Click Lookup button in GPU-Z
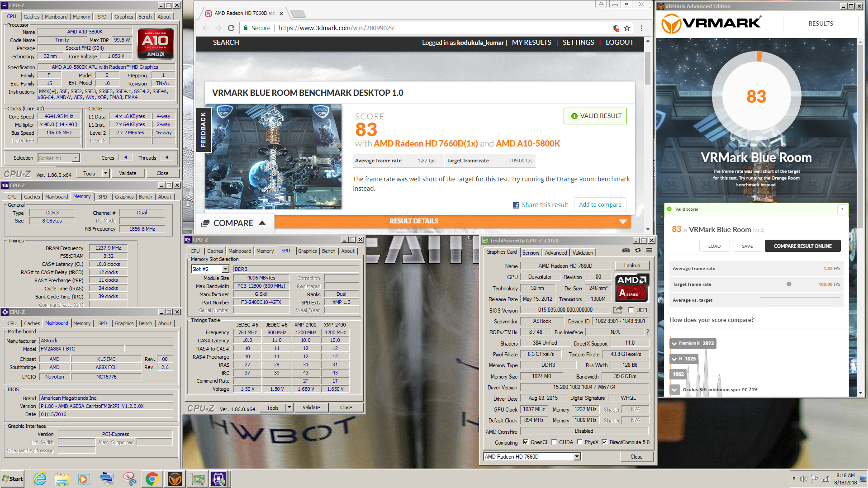 632,266
